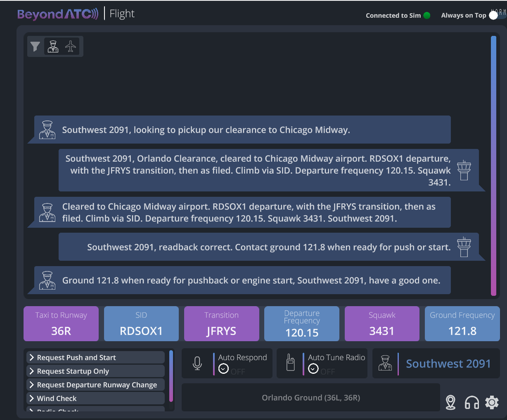
Task: Expand Request Departure Runway Change chevron
Action: tap(32, 384)
